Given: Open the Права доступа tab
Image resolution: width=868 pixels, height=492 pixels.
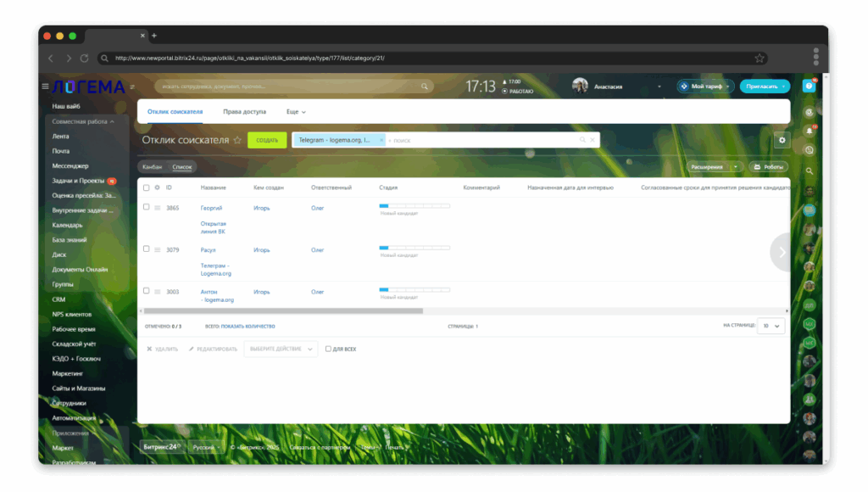Looking at the screenshot, I should pos(245,112).
